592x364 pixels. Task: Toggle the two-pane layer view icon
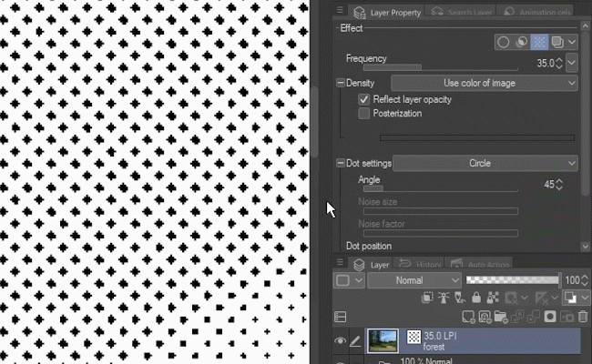click(341, 317)
